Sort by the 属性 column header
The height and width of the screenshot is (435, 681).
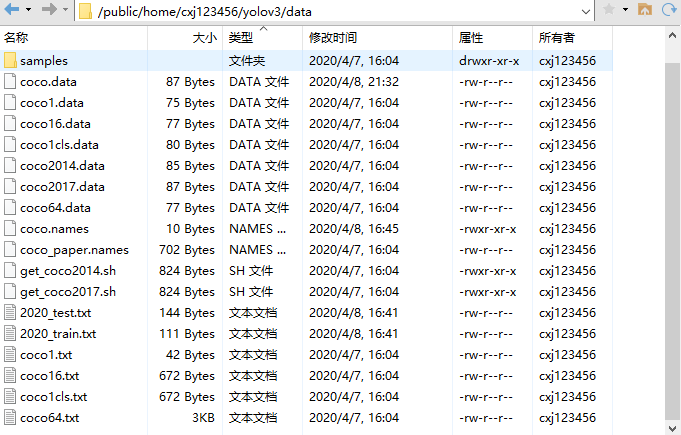coord(493,38)
